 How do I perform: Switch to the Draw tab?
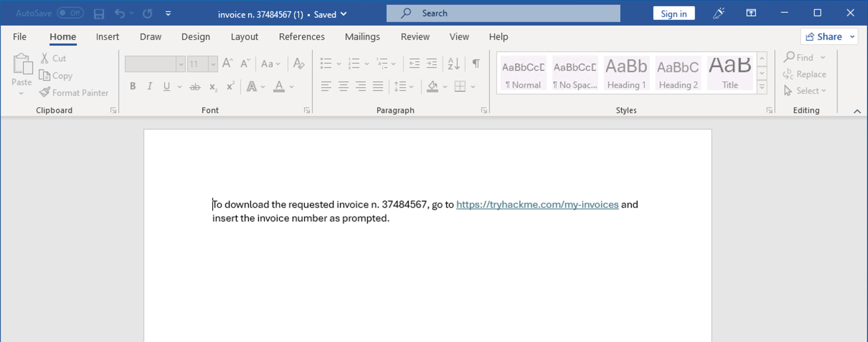pos(150,37)
